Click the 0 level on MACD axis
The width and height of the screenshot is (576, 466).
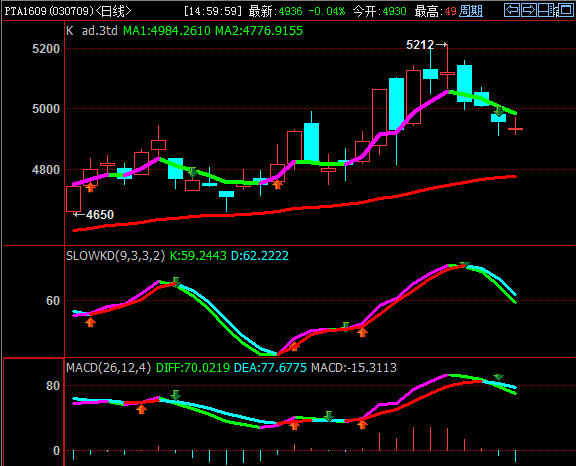tap(56, 451)
